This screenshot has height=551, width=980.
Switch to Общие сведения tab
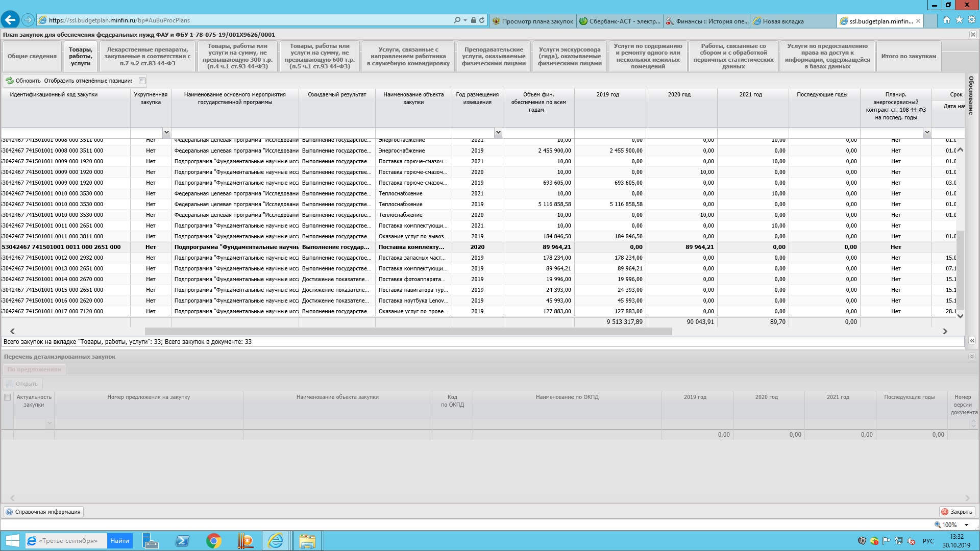click(x=32, y=57)
